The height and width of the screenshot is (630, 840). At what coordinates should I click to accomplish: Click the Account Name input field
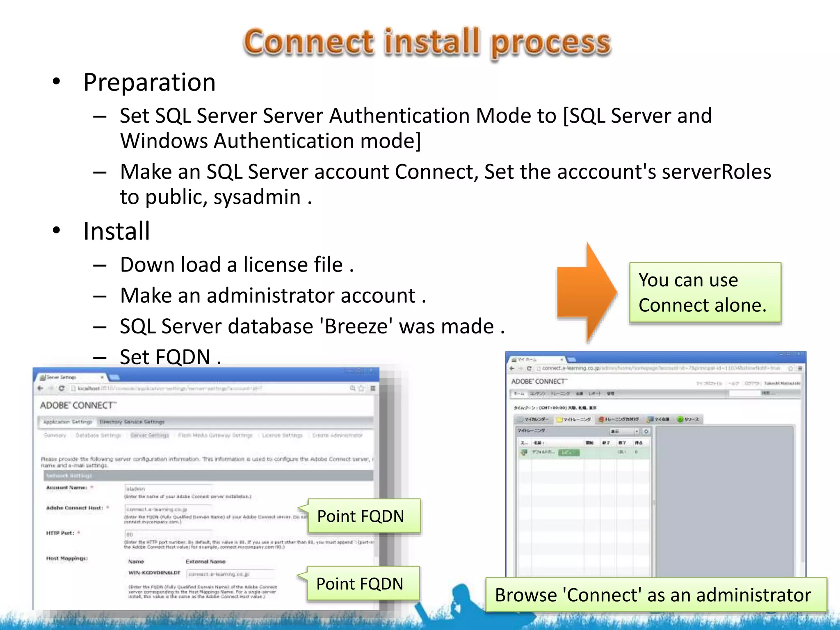tap(168, 489)
